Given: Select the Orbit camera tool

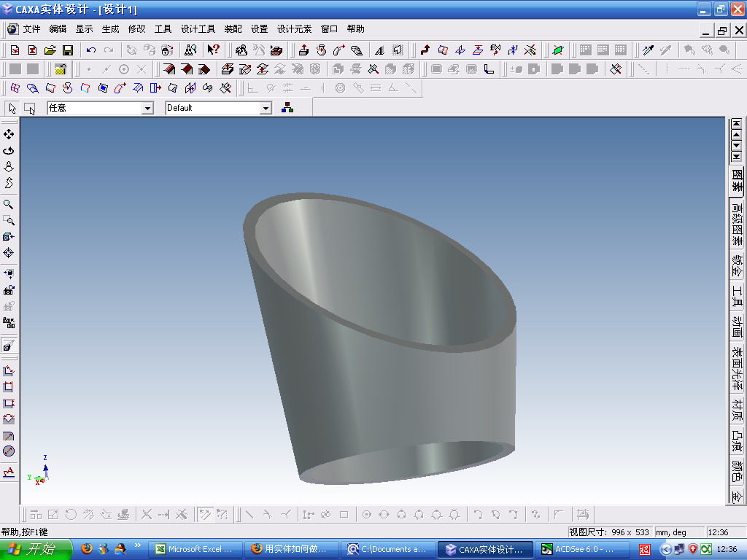Looking at the screenshot, I should (x=9, y=150).
